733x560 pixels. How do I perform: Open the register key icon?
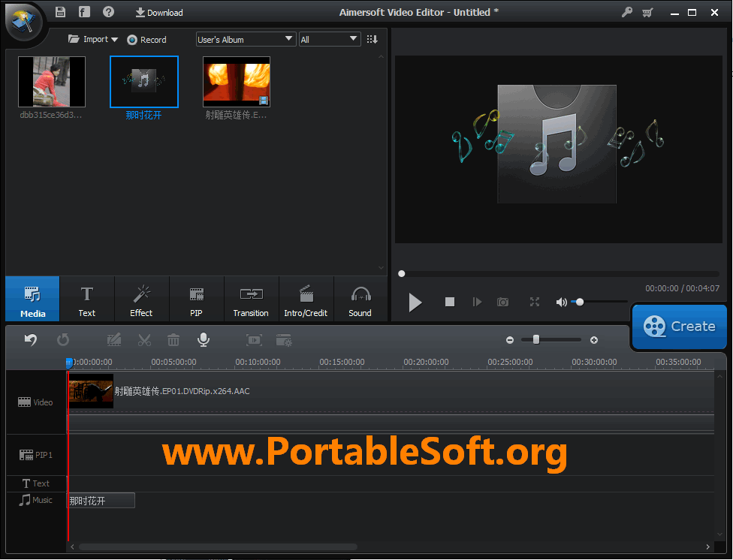click(x=627, y=12)
